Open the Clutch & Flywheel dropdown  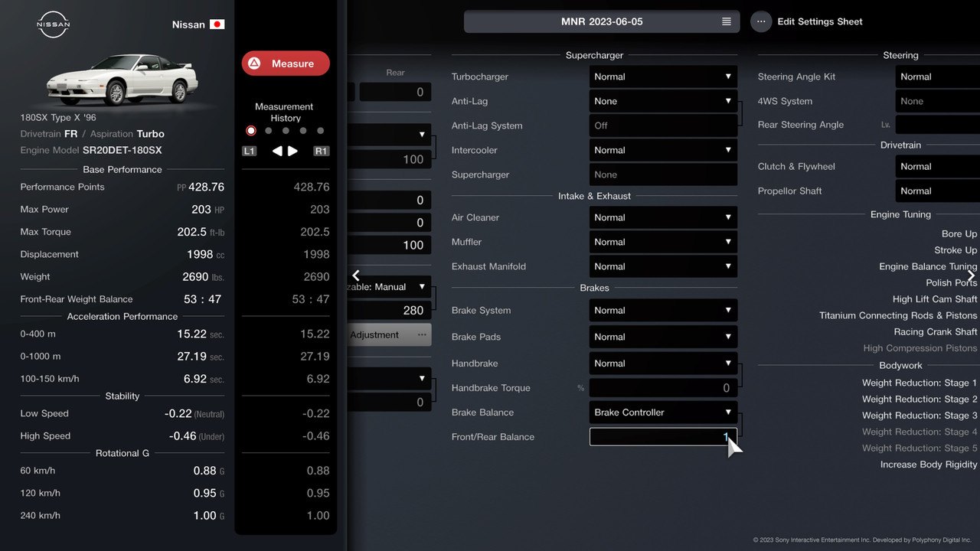click(937, 166)
